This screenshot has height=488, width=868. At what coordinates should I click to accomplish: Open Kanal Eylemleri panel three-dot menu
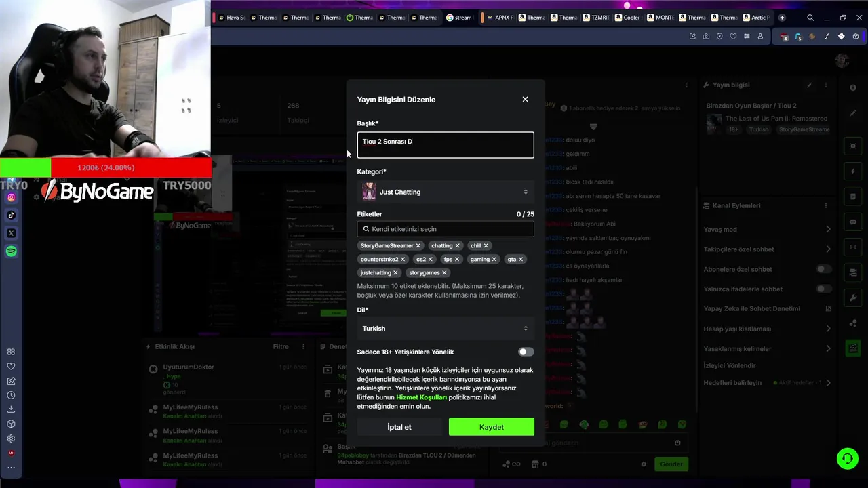point(826,205)
